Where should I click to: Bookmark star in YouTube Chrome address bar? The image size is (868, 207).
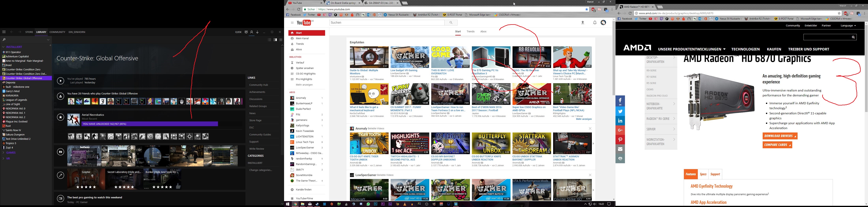pyautogui.click(x=587, y=9)
